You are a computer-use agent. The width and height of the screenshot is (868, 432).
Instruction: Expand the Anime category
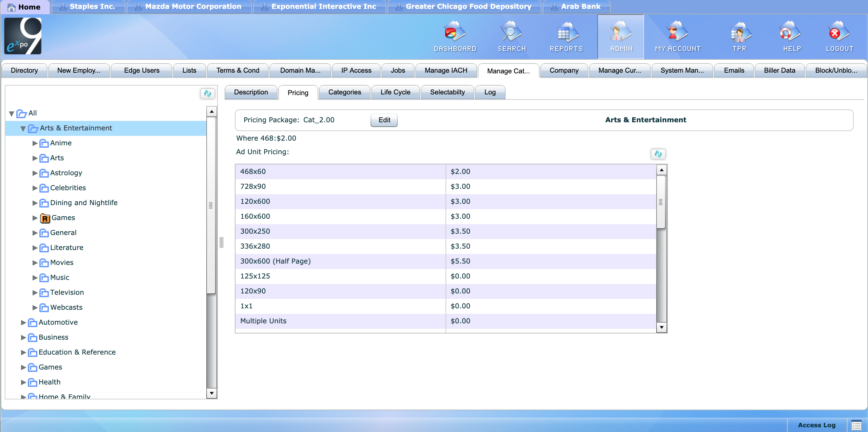(x=35, y=143)
